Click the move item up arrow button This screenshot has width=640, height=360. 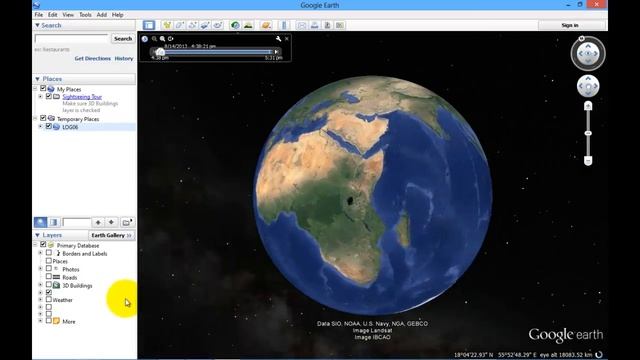(x=98, y=222)
